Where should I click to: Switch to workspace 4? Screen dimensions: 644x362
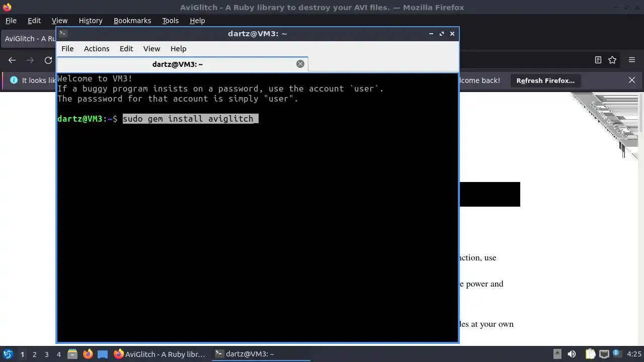(59, 354)
